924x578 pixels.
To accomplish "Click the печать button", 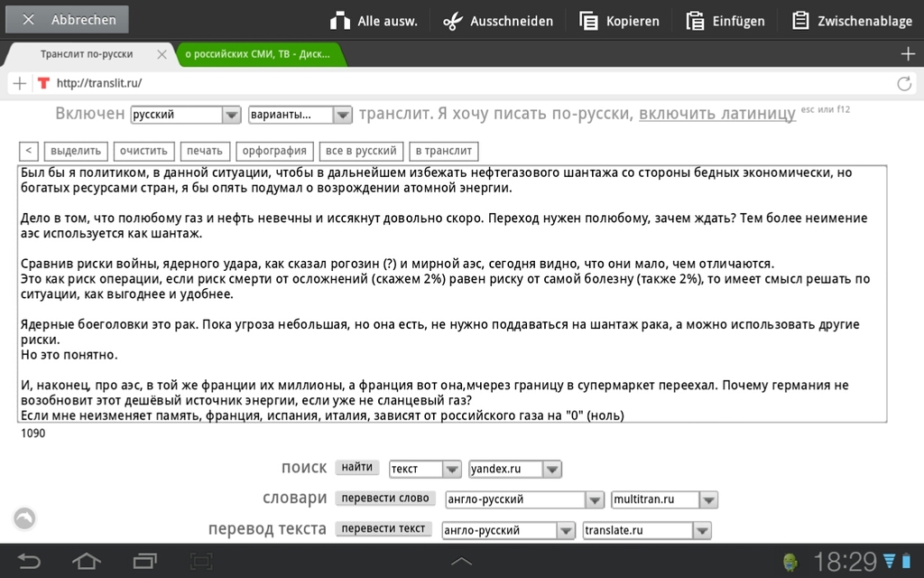I will pyautogui.click(x=205, y=151).
